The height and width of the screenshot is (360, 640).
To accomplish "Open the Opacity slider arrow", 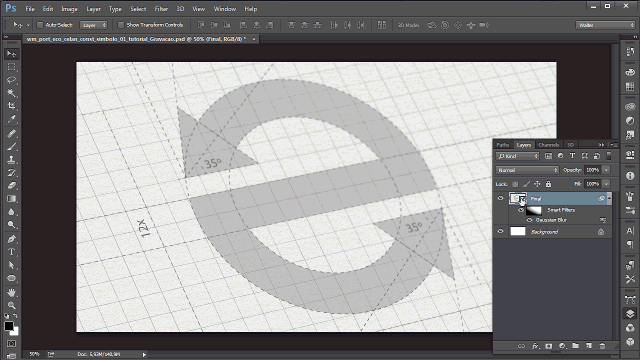I will click(x=607, y=170).
